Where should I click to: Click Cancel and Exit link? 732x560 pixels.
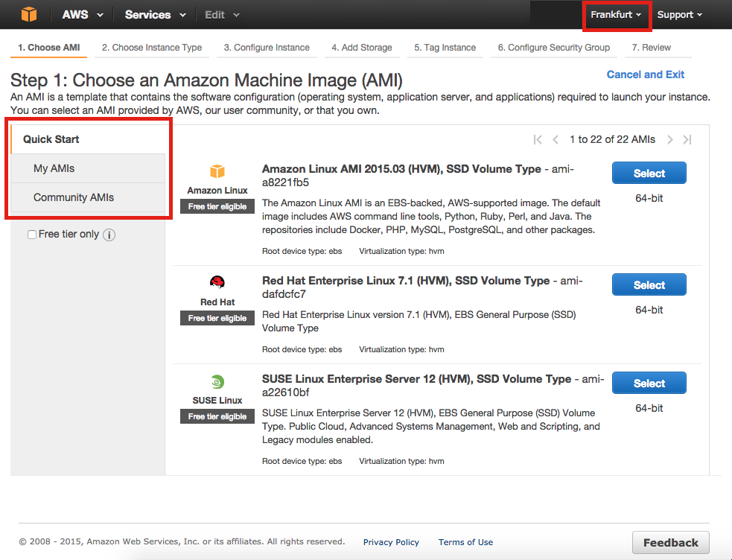(x=645, y=74)
